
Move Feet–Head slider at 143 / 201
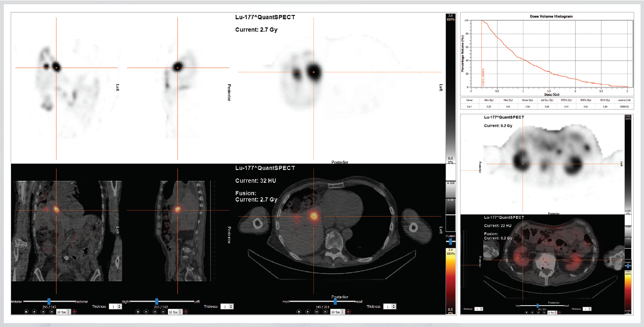point(335,301)
